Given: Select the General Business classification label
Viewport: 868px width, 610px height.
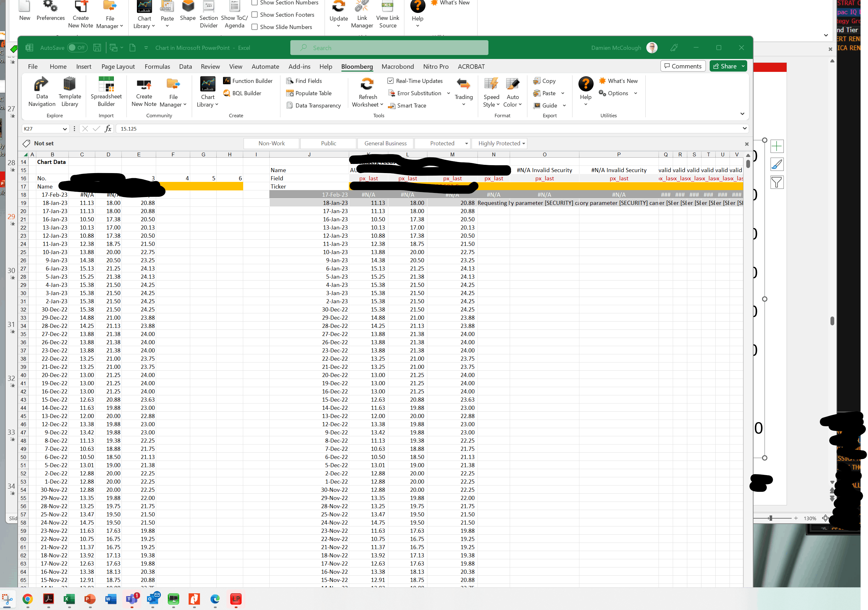Looking at the screenshot, I should click(x=385, y=143).
